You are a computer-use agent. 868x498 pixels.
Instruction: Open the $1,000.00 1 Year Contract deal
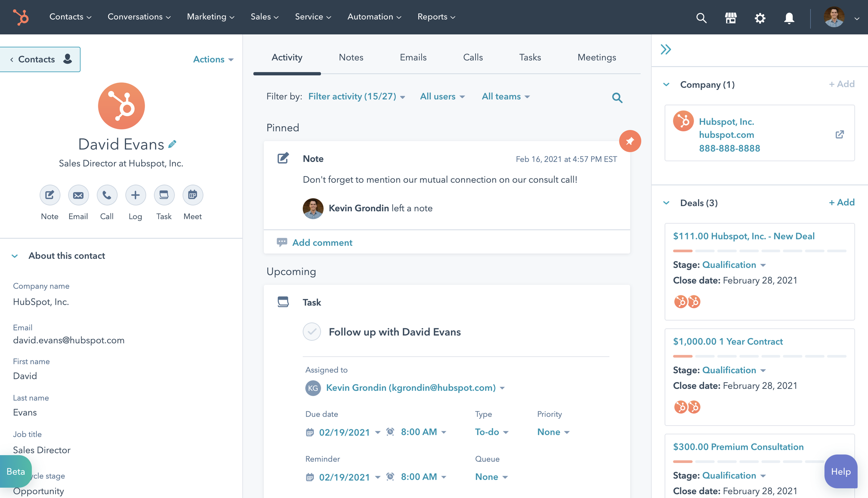pyautogui.click(x=728, y=342)
